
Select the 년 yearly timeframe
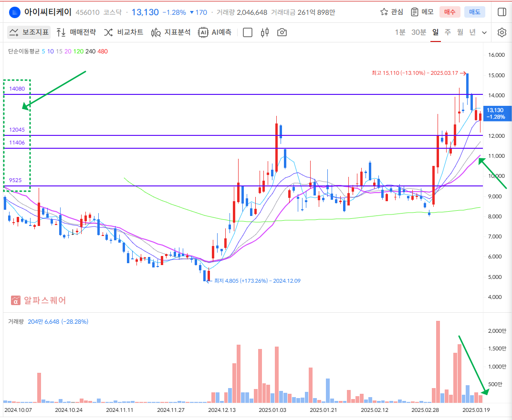(472, 32)
